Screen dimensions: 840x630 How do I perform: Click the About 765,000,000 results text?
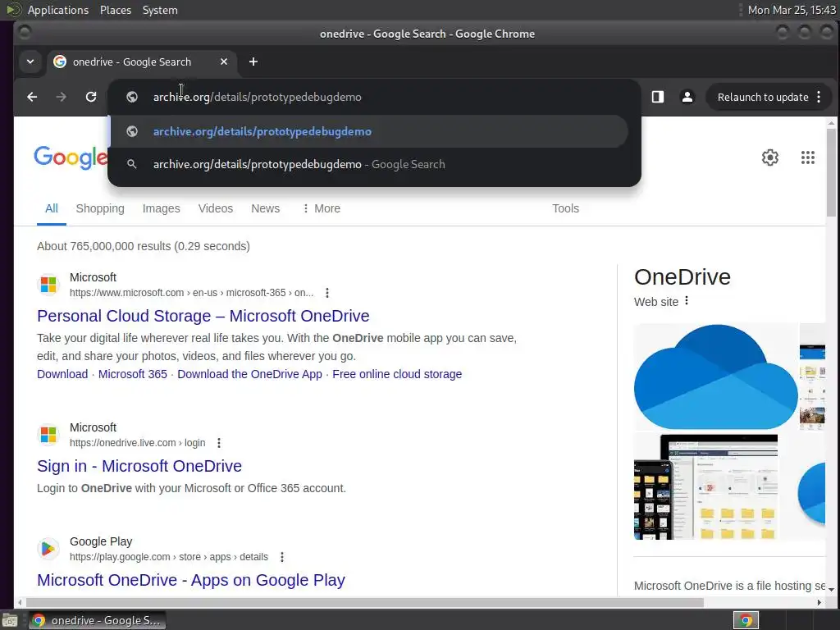coord(144,246)
